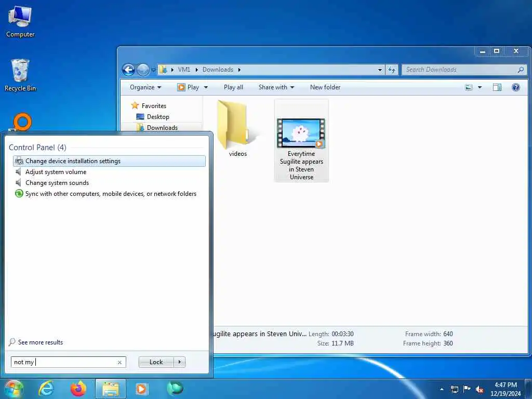Click the Control Panel (4) header
Viewport: 532px width, 399px height.
pos(37,148)
